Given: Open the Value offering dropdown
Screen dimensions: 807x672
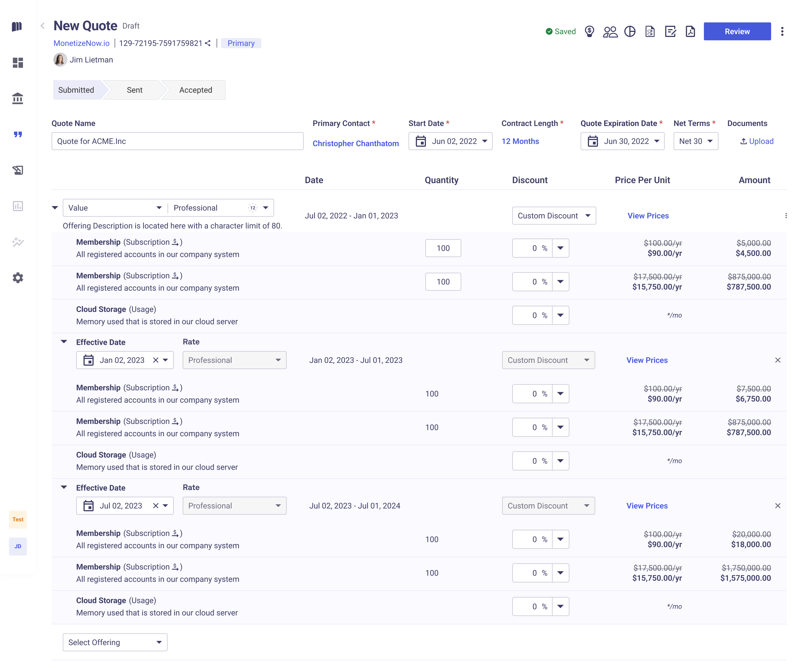Looking at the screenshot, I should 115,208.
